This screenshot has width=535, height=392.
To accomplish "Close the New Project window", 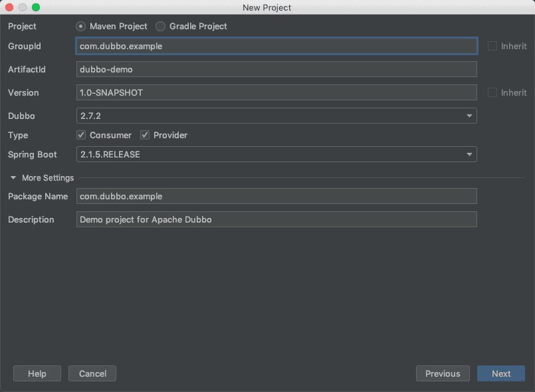I will [x=9, y=7].
